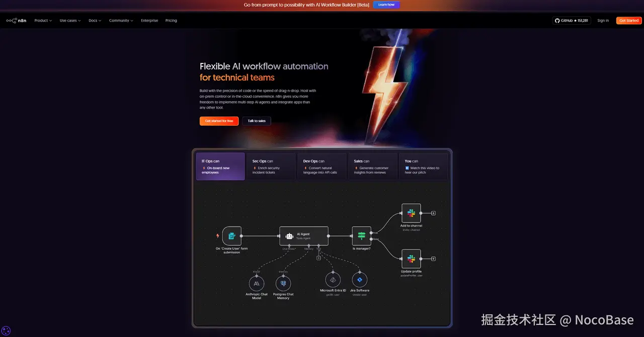Open the Product dropdown menu
This screenshot has height=337, width=644.
tap(43, 21)
